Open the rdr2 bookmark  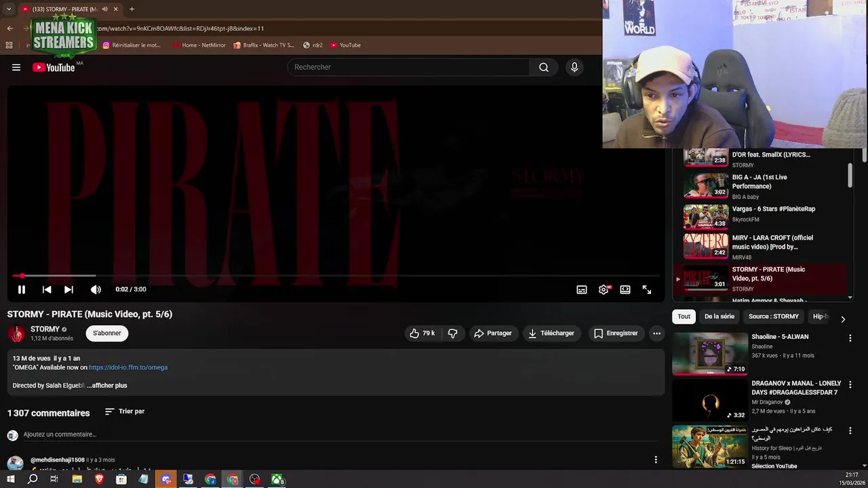pos(313,45)
